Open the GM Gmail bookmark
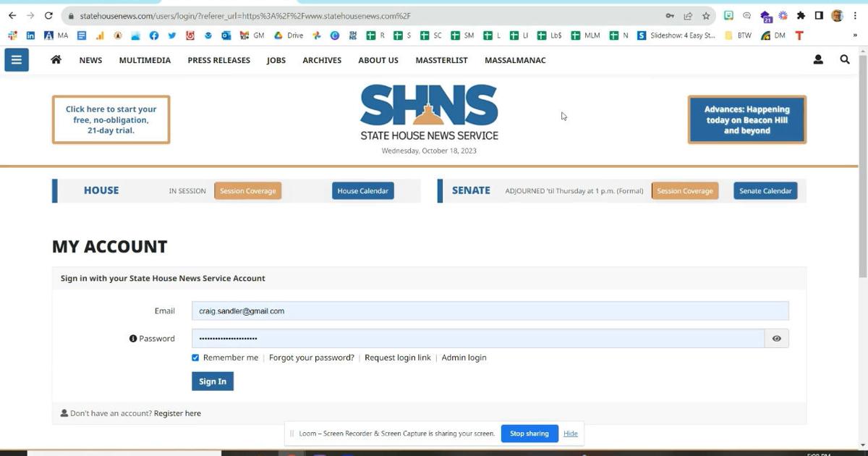 coord(252,35)
